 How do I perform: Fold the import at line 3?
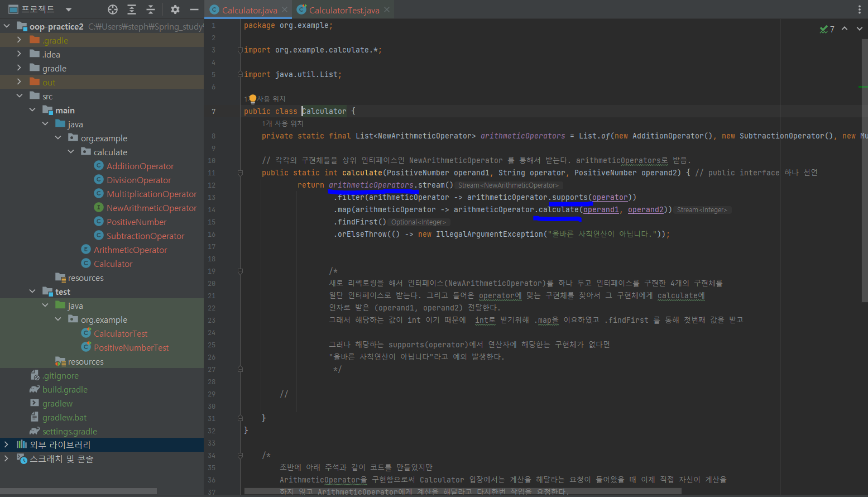click(x=240, y=50)
